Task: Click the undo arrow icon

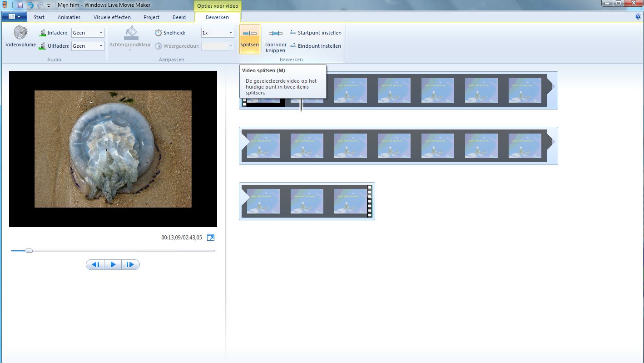Action: 30,5
